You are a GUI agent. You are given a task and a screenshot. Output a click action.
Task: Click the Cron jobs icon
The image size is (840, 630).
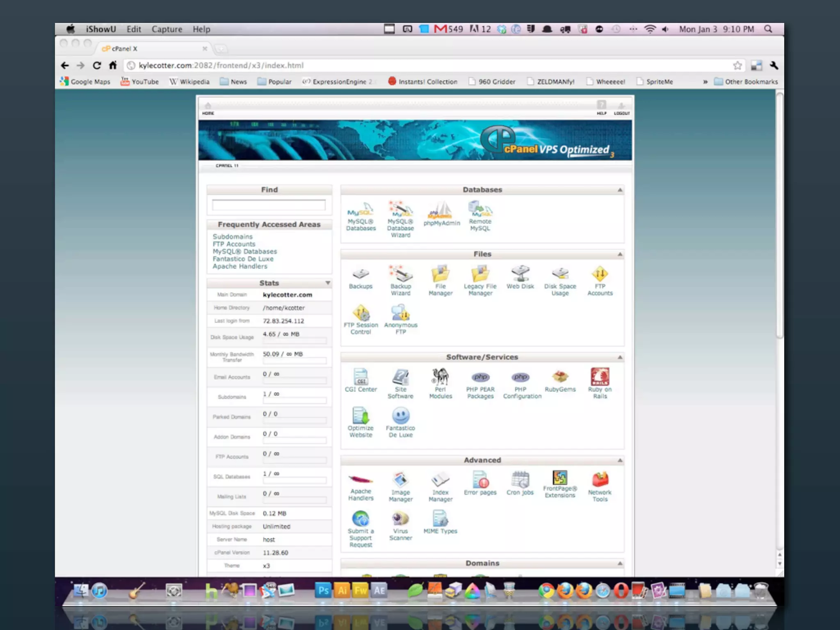tap(520, 479)
